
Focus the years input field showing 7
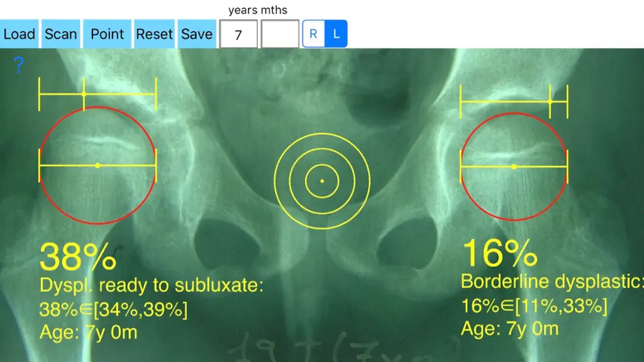238,34
